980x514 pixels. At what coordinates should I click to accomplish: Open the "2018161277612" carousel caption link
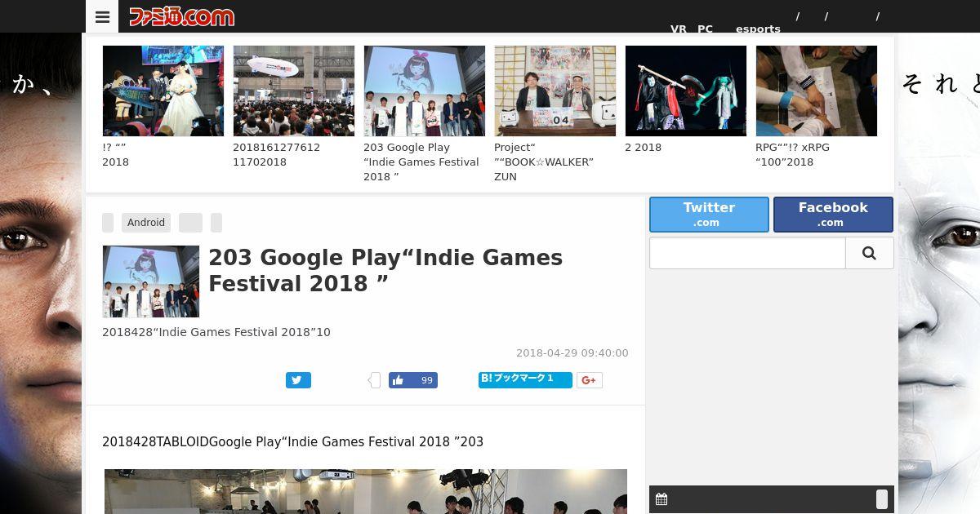point(276,155)
